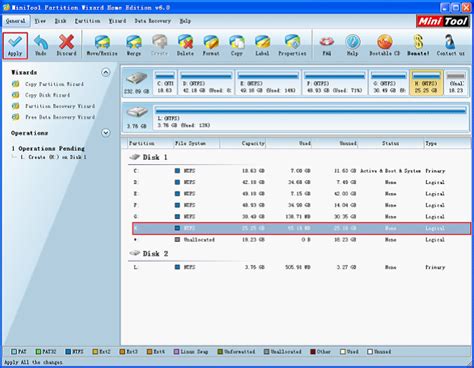The height and width of the screenshot is (368, 474).
Task: Click the Linux Swap legend color box
Action: pos(176,352)
